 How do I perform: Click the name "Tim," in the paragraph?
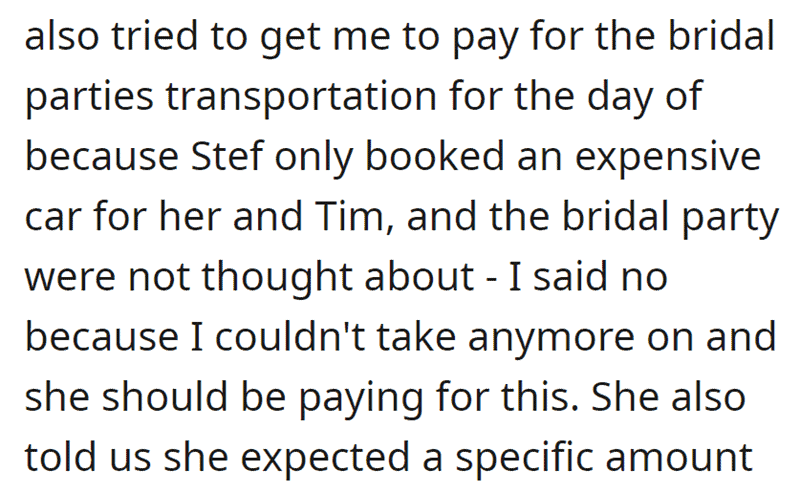pos(354,216)
